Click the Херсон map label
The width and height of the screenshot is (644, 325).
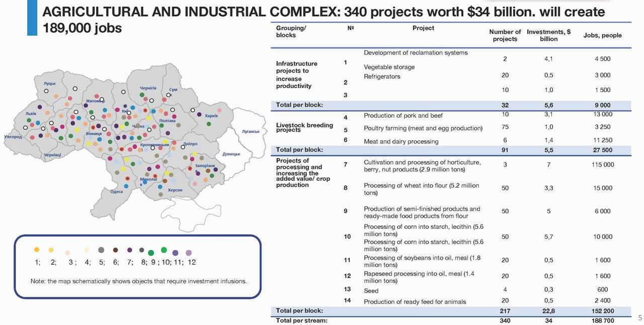coord(175,190)
